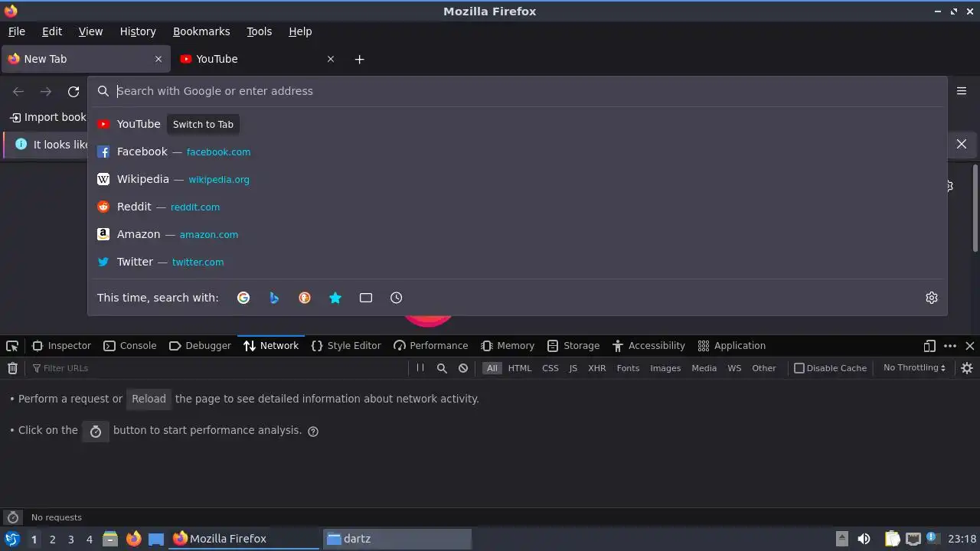Click the Filter URLs input field

(218, 368)
